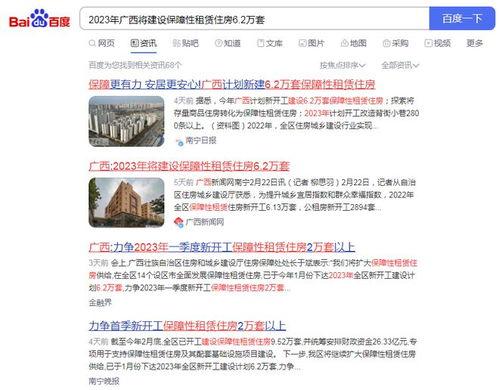Expand the 按焦点排序 sort dropdown
The width and height of the screenshot is (499, 390).
[342, 65]
